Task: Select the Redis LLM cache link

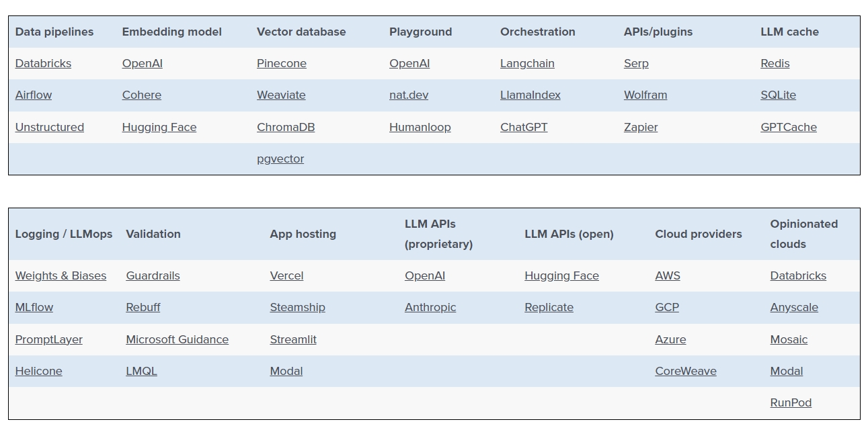Action: click(775, 63)
